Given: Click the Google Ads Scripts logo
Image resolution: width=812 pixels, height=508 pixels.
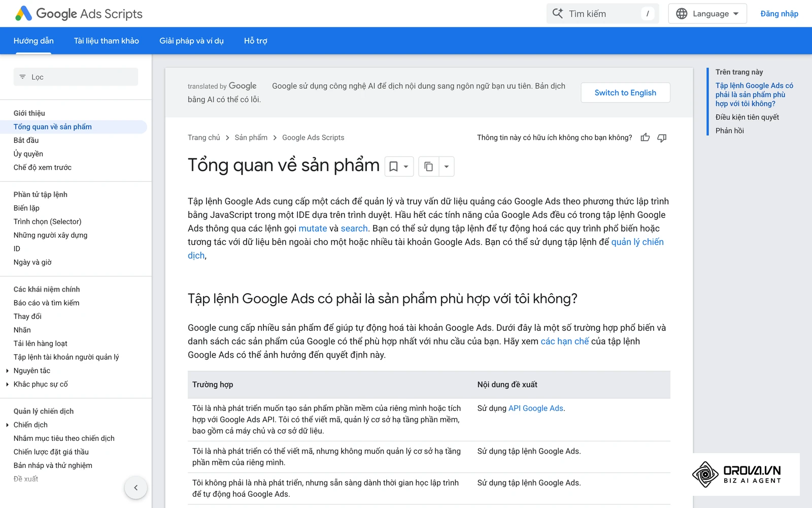Looking at the screenshot, I should (x=79, y=14).
